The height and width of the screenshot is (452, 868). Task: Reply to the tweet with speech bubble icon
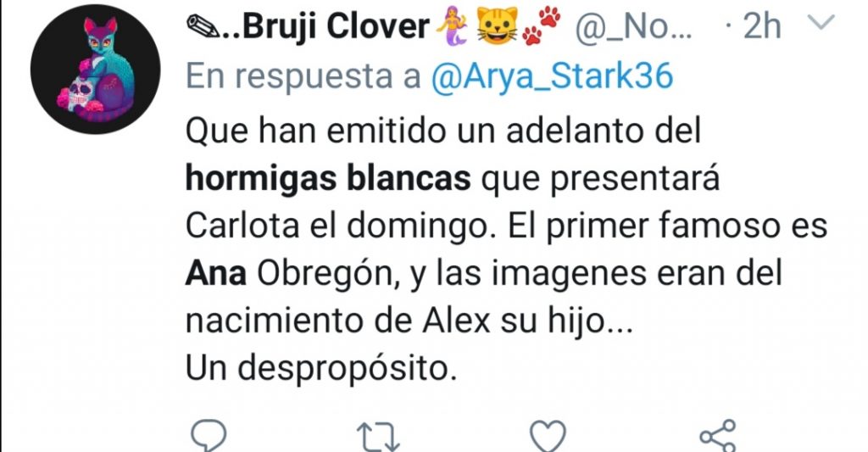point(209,437)
